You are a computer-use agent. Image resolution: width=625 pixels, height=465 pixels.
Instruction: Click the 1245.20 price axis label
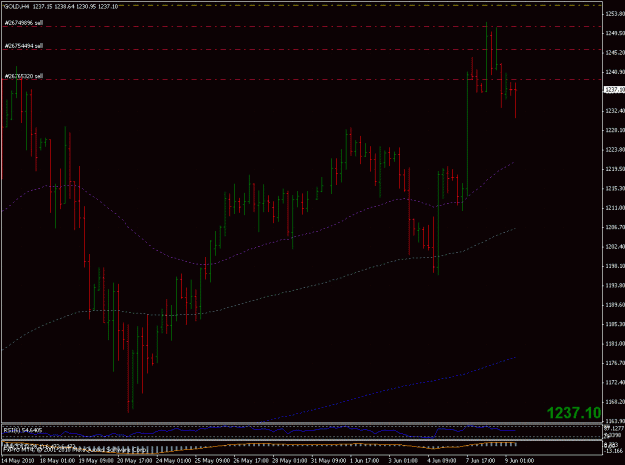click(615, 53)
